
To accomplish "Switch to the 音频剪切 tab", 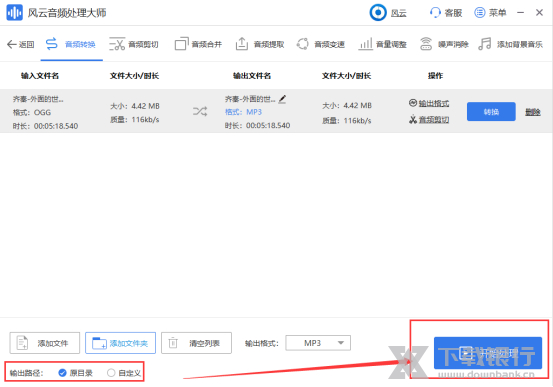I will [134, 44].
